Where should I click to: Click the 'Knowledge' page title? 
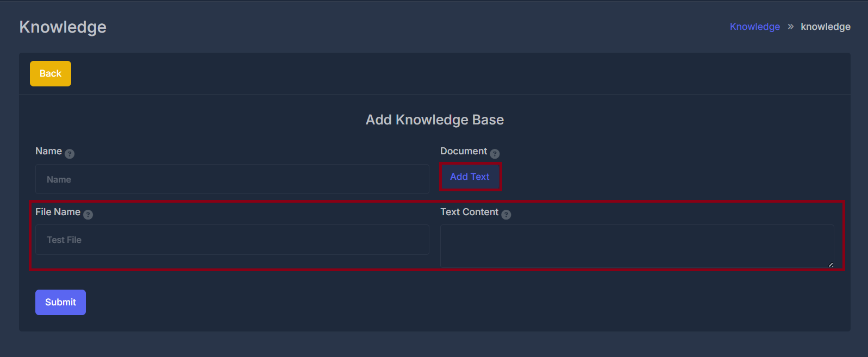(63, 27)
